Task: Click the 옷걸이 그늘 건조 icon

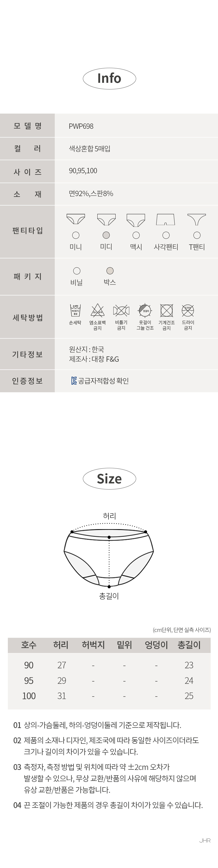Action: click(x=145, y=310)
